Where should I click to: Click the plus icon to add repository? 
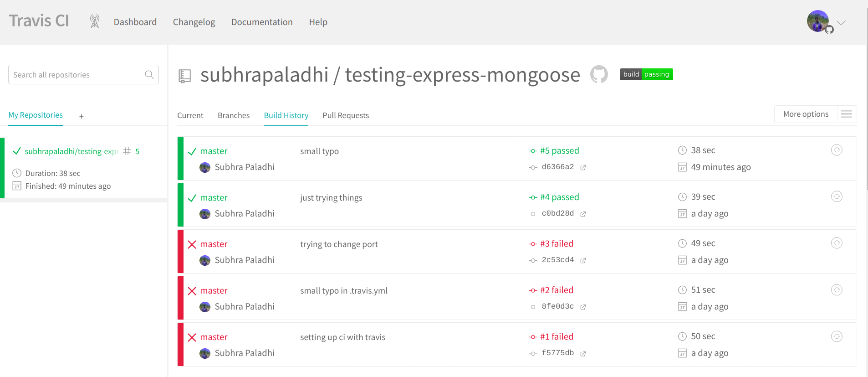click(x=82, y=116)
